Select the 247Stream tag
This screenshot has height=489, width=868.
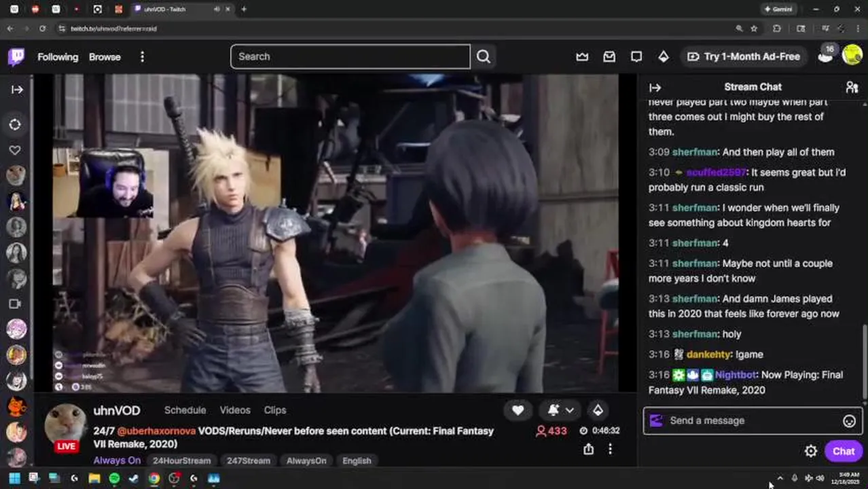point(248,460)
